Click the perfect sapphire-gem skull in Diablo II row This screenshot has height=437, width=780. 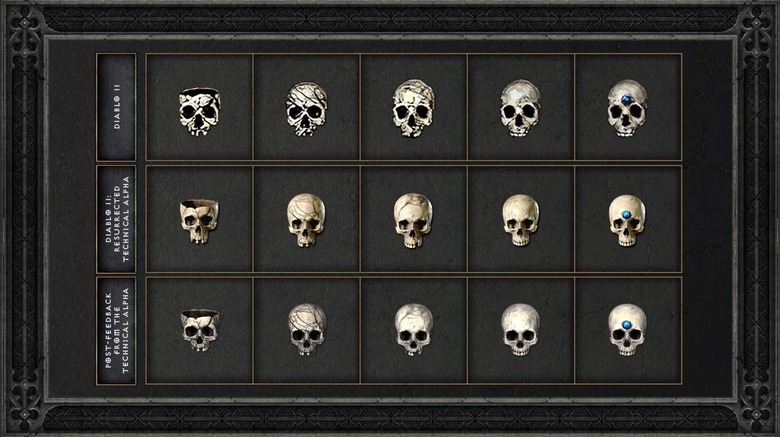[x=627, y=109]
